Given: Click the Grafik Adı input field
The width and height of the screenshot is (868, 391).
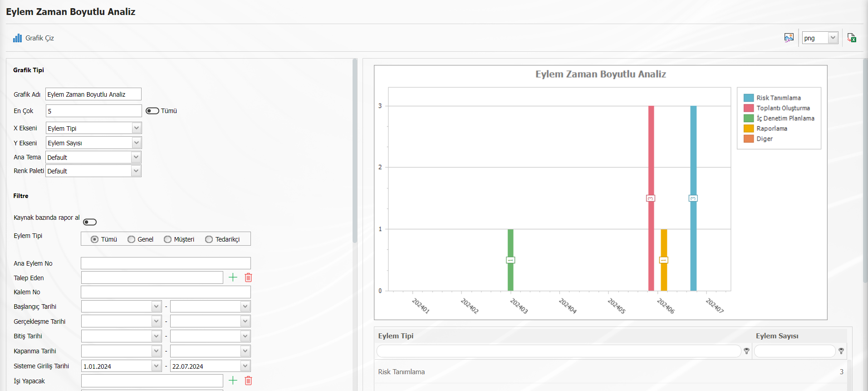Looking at the screenshot, I should [x=93, y=94].
